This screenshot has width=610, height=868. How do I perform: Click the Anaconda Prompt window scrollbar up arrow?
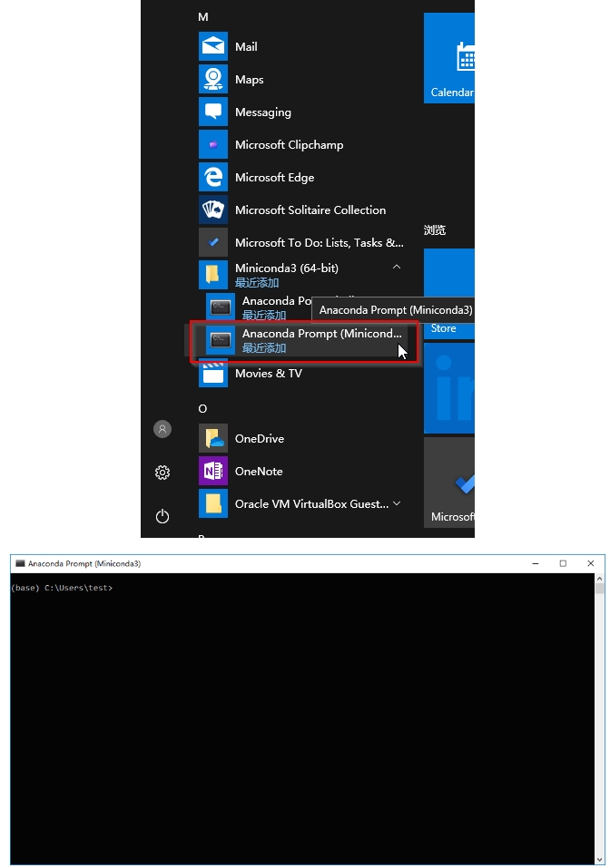599,588
